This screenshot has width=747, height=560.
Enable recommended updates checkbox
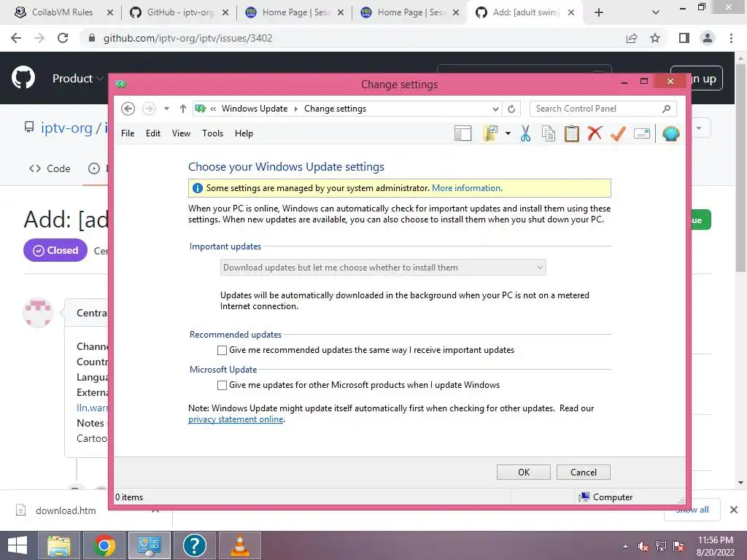tap(222, 351)
